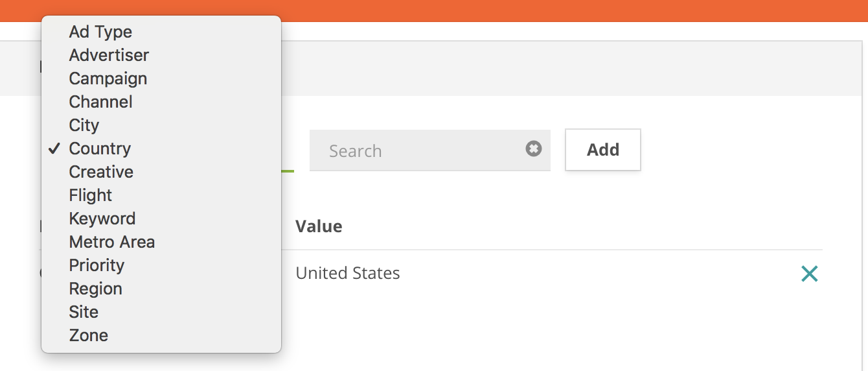Click the United States value text
The image size is (868, 371).
point(348,273)
